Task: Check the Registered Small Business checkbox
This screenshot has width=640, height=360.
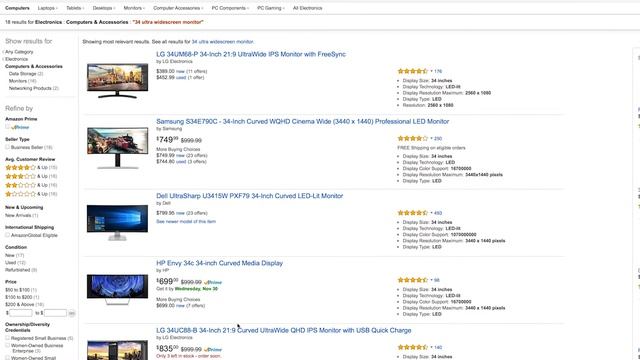Action: tap(7, 338)
